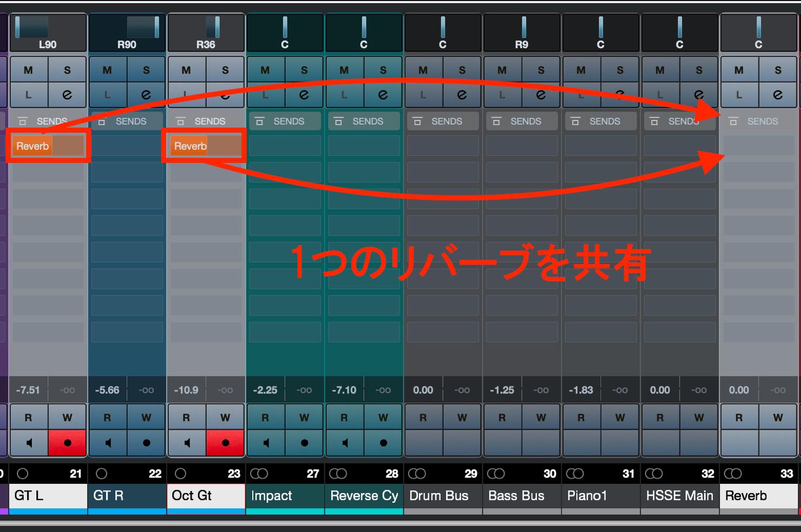Select the Bass Bus channel name
This screenshot has width=801, height=532.
[522, 496]
